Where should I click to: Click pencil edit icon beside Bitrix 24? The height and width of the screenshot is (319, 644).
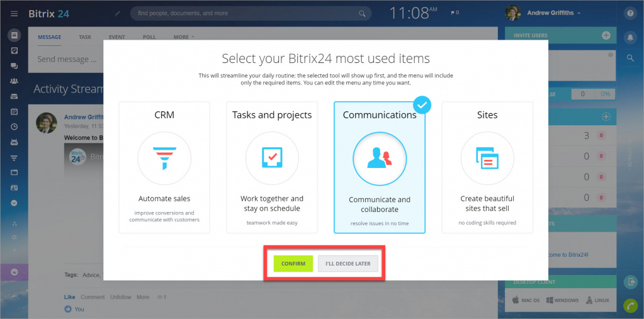118,14
